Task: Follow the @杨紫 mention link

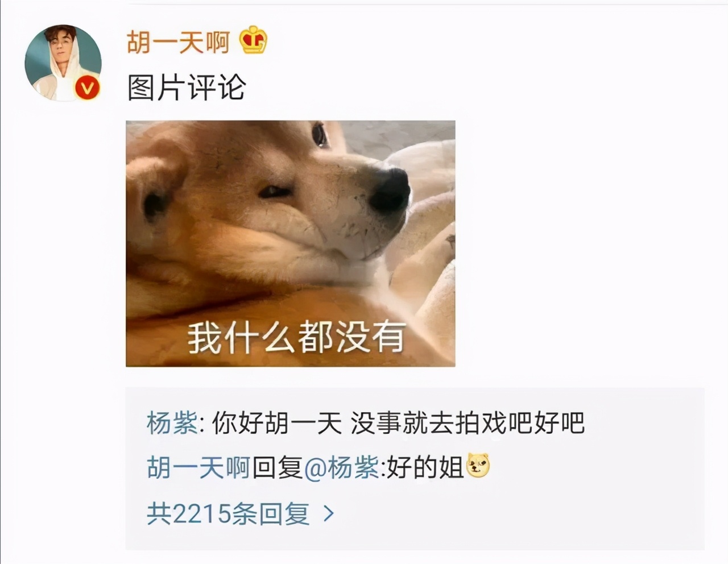Action: point(342,468)
